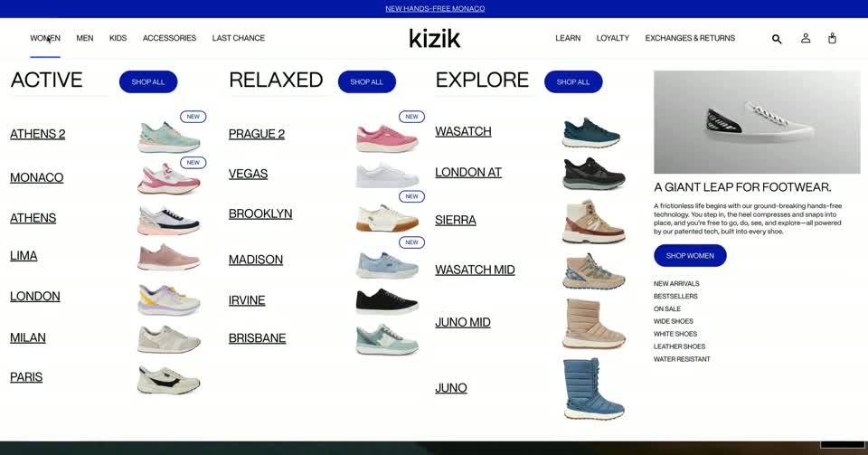Click the teal Wasatch shoe image
This screenshot has width=868, height=455.
(x=591, y=132)
